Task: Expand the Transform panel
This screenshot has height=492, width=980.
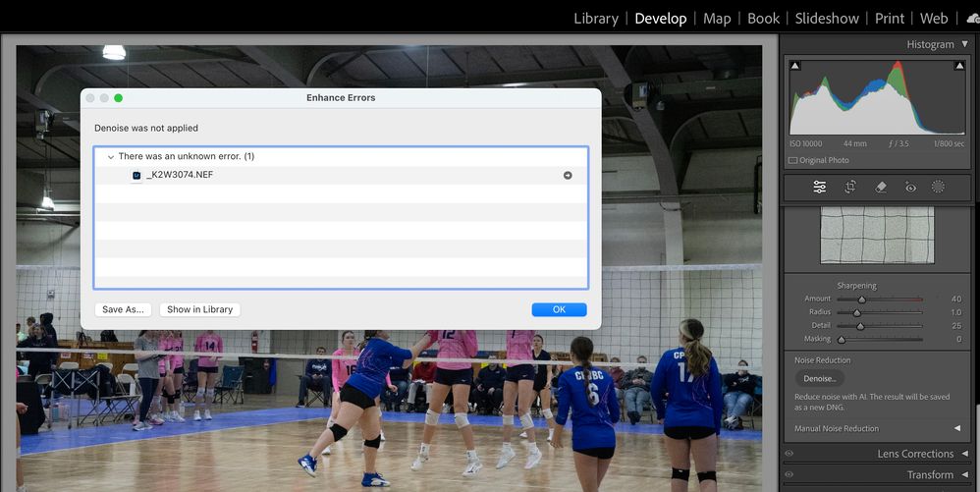Action: [965, 474]
